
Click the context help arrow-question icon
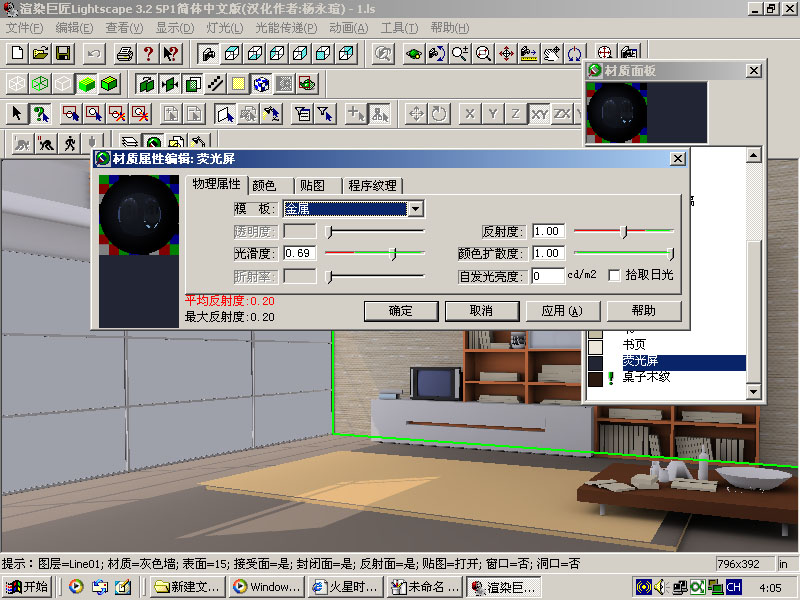[x=171, y=53]
